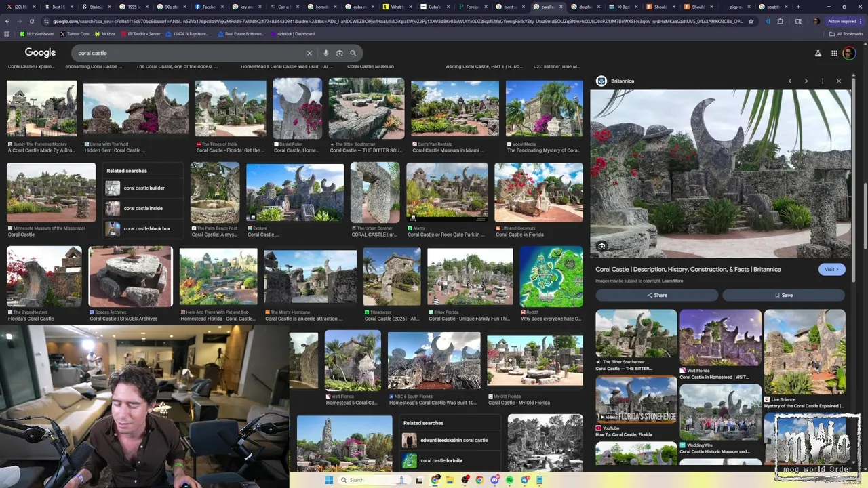
Task: Open the preview panel's three-dot menu
Action: pos(823,81)
